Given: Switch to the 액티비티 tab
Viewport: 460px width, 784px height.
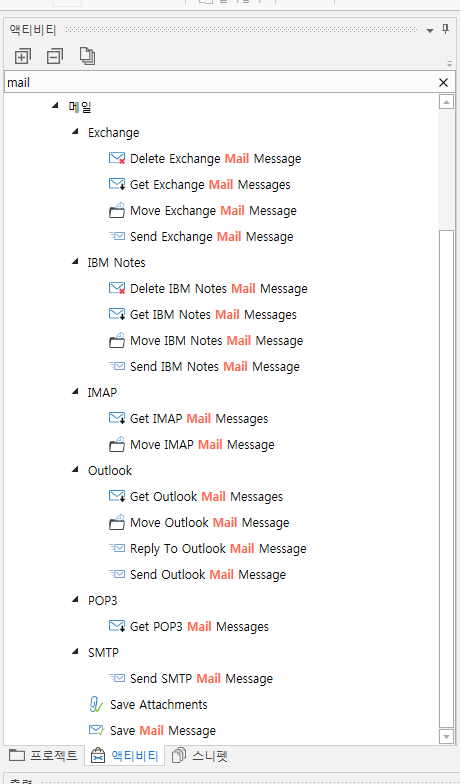Looking at the screenshot, I should pos(124,756).
